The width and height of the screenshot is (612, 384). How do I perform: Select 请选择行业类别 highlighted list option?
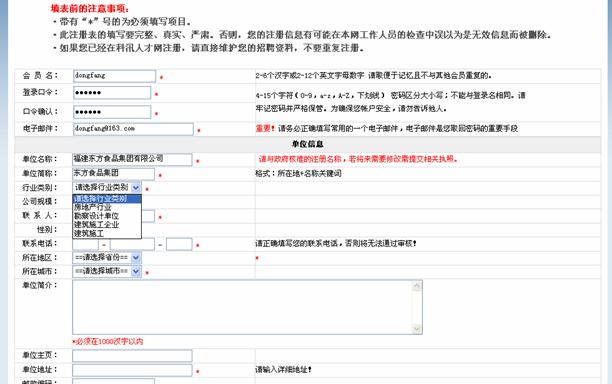(107, 199)
